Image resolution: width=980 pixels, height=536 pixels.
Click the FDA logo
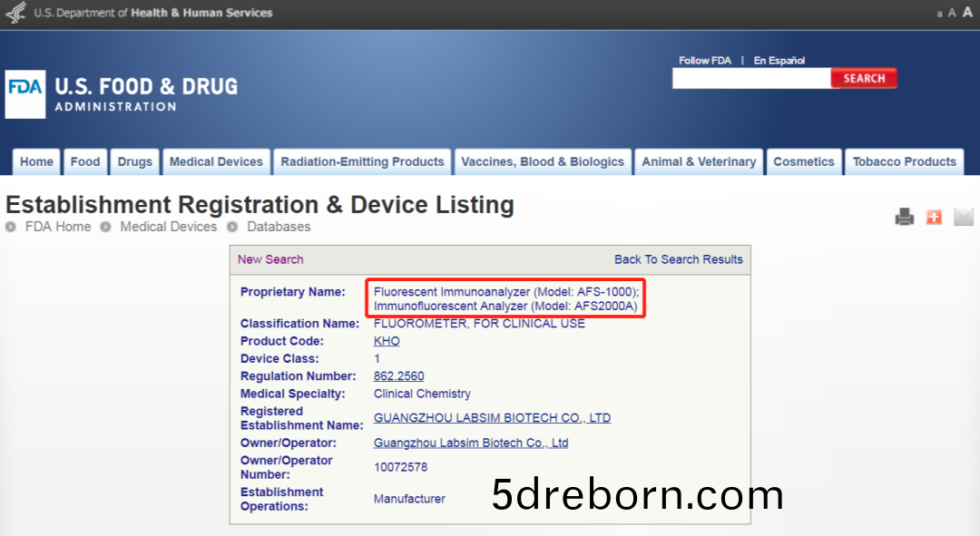(24, 94)
